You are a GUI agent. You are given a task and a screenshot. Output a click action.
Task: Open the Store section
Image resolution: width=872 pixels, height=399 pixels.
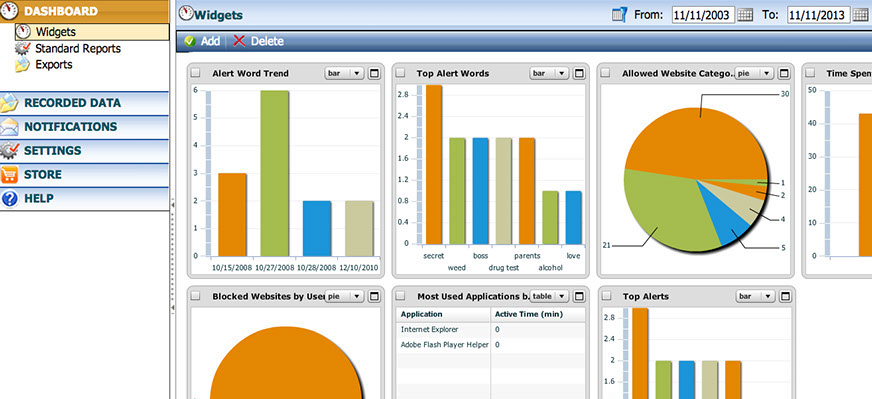(85, 175)
